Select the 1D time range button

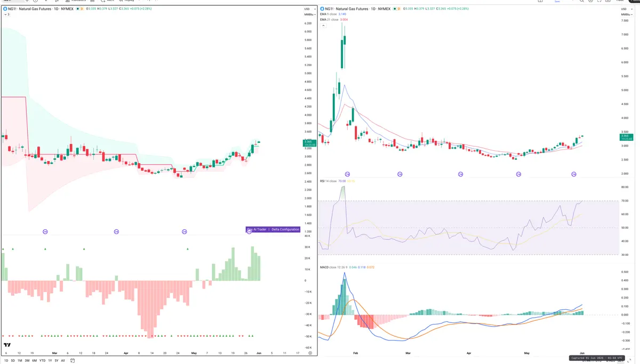pyautogui.click(x=6, y=361)
